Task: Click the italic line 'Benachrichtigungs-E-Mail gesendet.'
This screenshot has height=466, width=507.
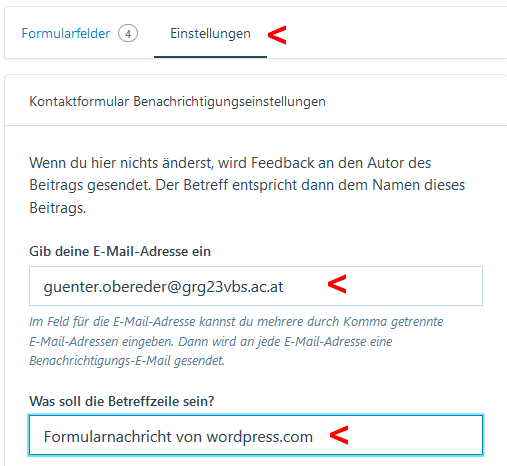Action: (x=127, y=361)
